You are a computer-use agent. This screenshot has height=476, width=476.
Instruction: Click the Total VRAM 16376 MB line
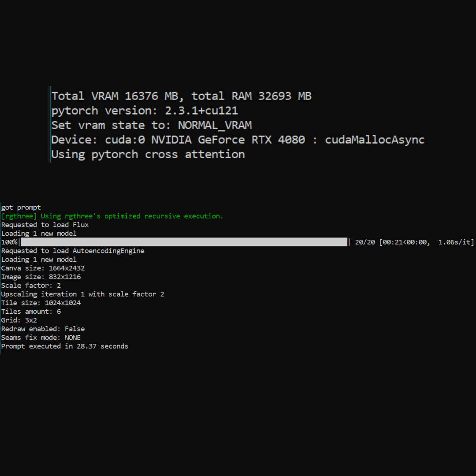tap(181, 96)
